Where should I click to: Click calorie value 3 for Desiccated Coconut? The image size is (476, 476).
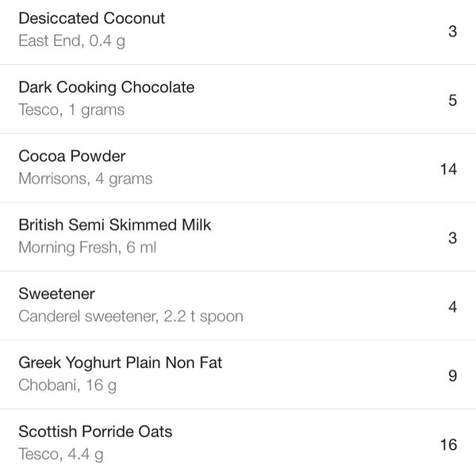pos(452,32)
